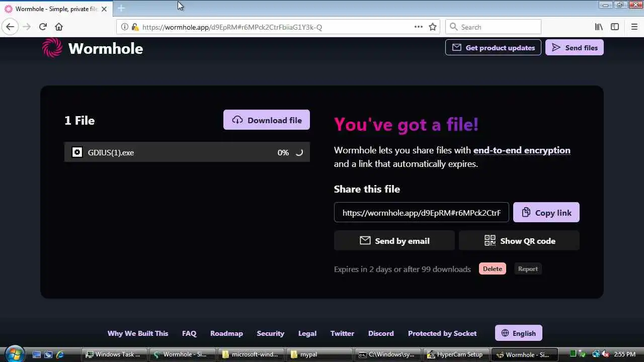
Task: Click the network tray icon
Action: tap(596, 354)
